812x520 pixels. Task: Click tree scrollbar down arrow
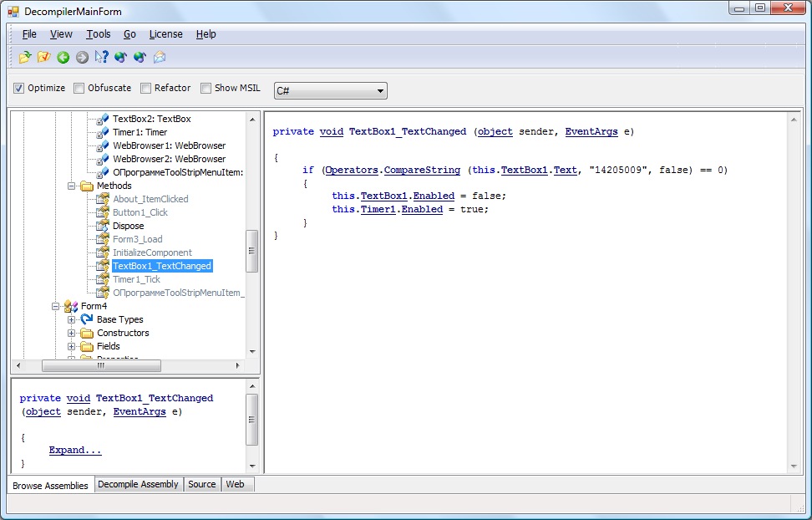[x=252, y=351]
